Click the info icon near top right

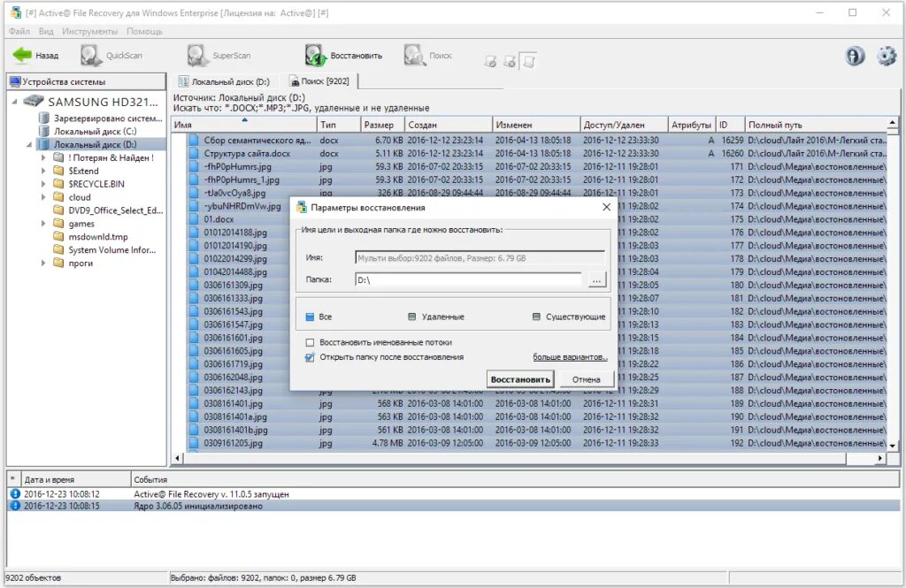[x=854, y=55]
